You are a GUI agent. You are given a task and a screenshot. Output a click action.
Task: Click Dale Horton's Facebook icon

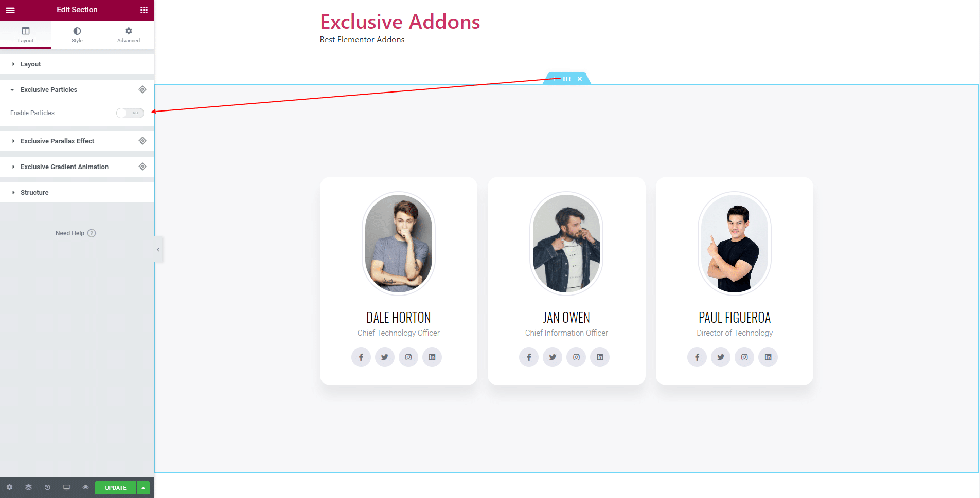361,357
